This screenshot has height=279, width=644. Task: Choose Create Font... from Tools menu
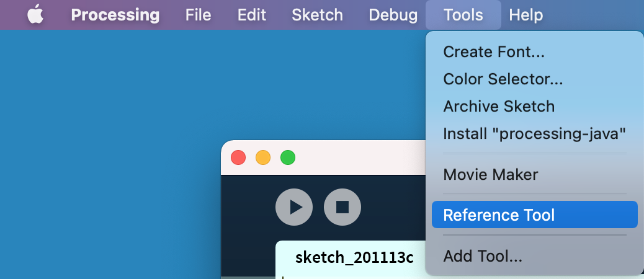coord(494,52)
